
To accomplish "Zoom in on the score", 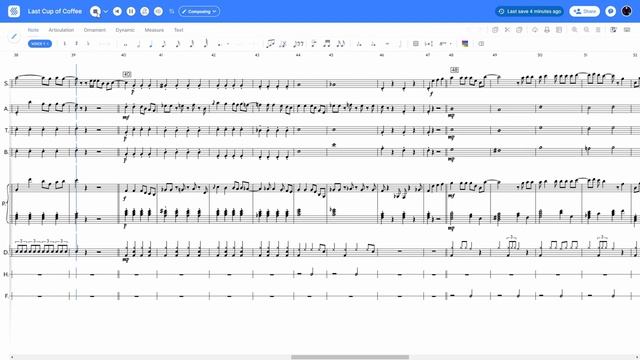I will tap(574, 30).
